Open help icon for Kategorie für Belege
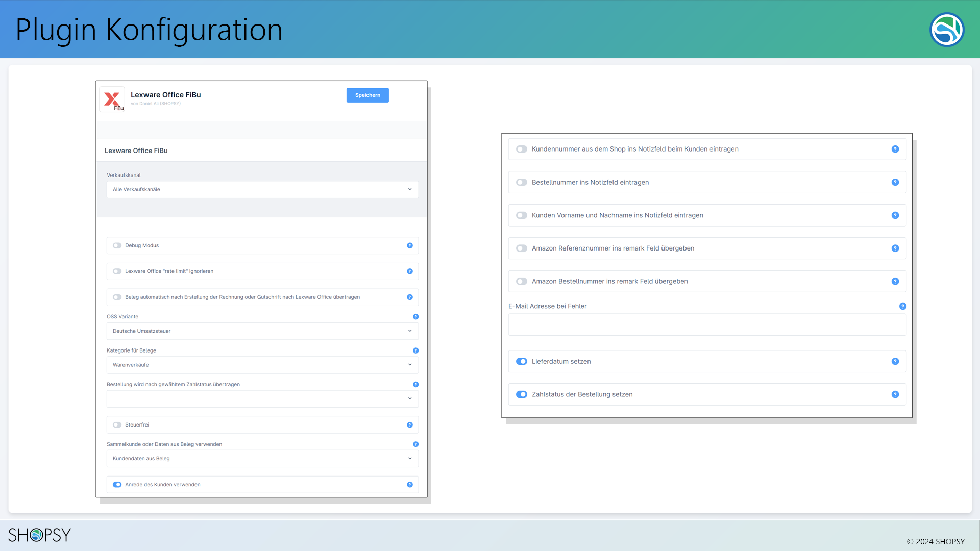 pos(416,350)
